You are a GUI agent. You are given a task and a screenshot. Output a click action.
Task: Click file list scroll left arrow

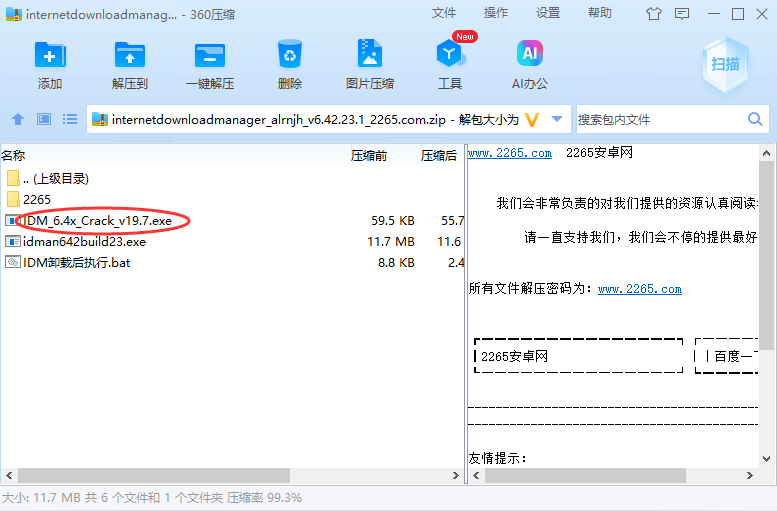pyautogui.click(x=9, y=475)
